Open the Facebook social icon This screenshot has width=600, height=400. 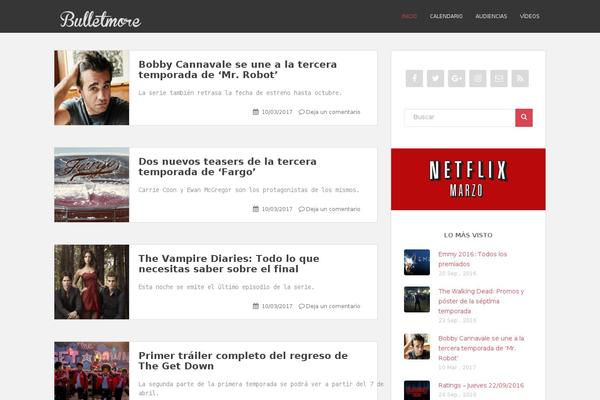[414, 78]
